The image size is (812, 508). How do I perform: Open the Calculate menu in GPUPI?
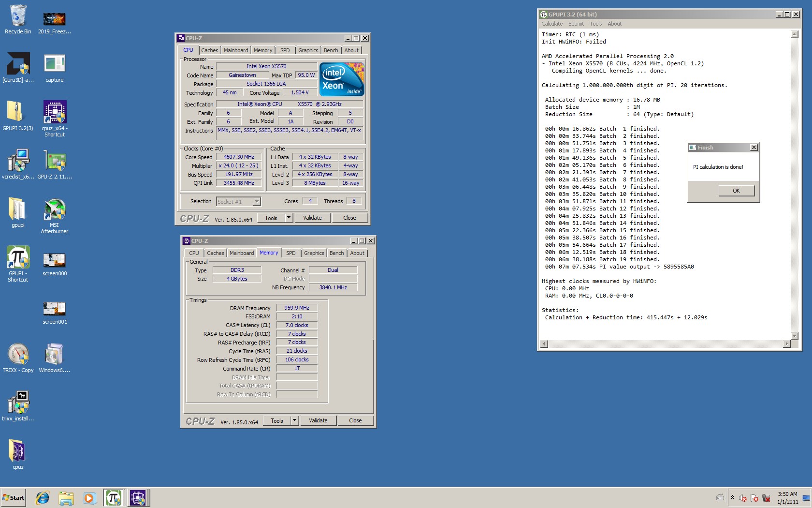(552, 24)
